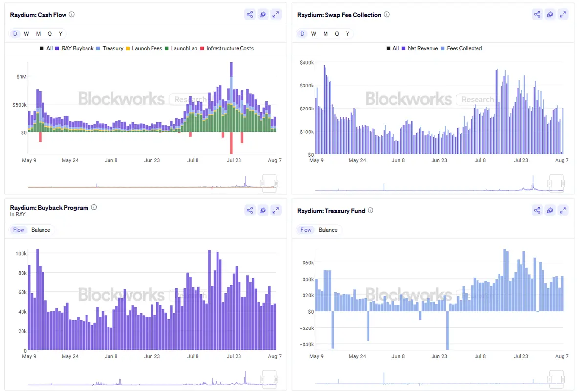This screenshot has width=586, height=392.
Task: Select quarterly (Q) interval in Swap Fee Collection
Action: pyautogui.click(x=337, y=34)
